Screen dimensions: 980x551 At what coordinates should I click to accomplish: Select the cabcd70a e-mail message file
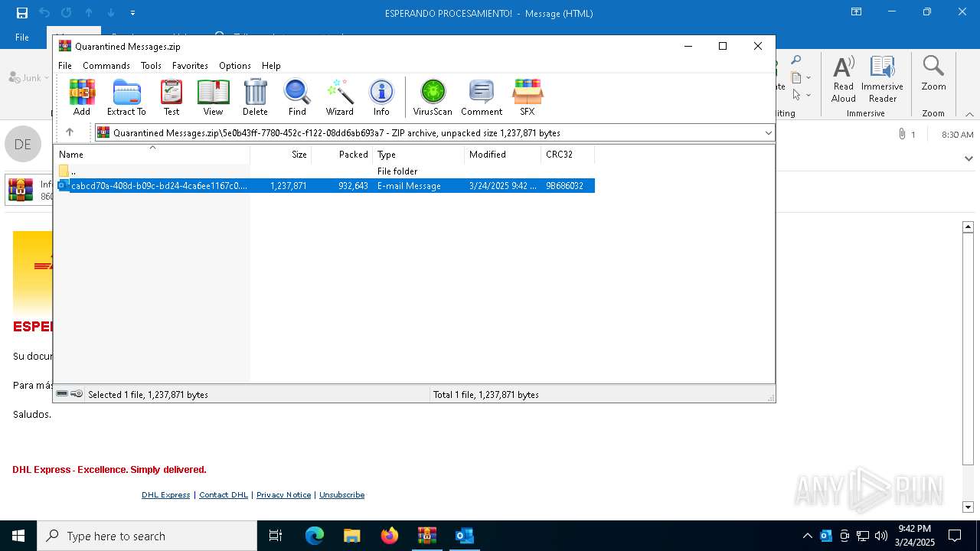(x=325, y=186)
